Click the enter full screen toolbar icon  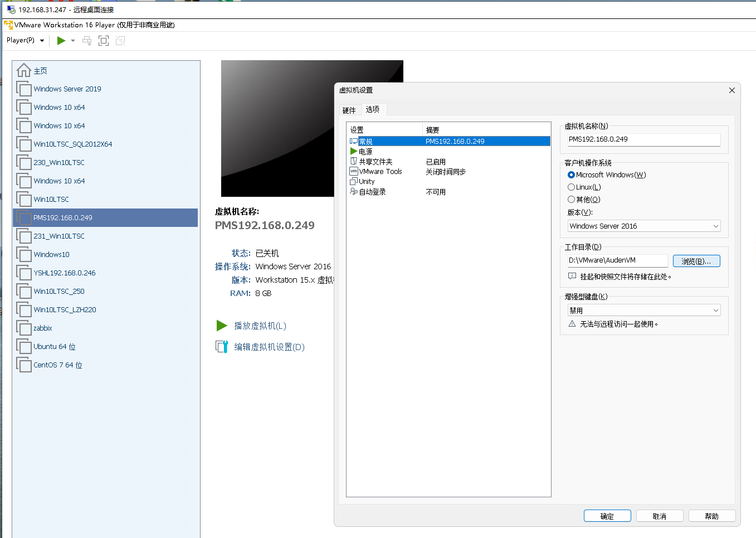(x=104, y=41)
